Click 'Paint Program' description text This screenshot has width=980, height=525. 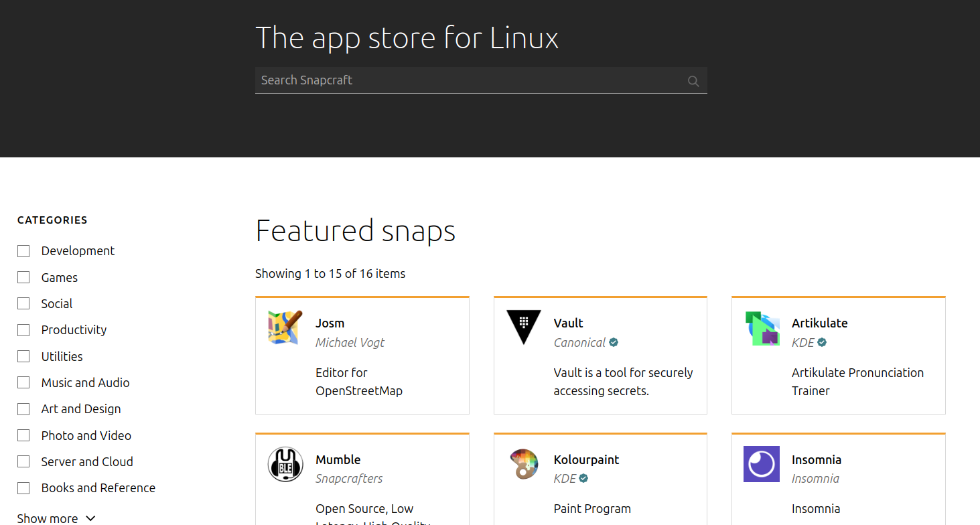point(592,509)
